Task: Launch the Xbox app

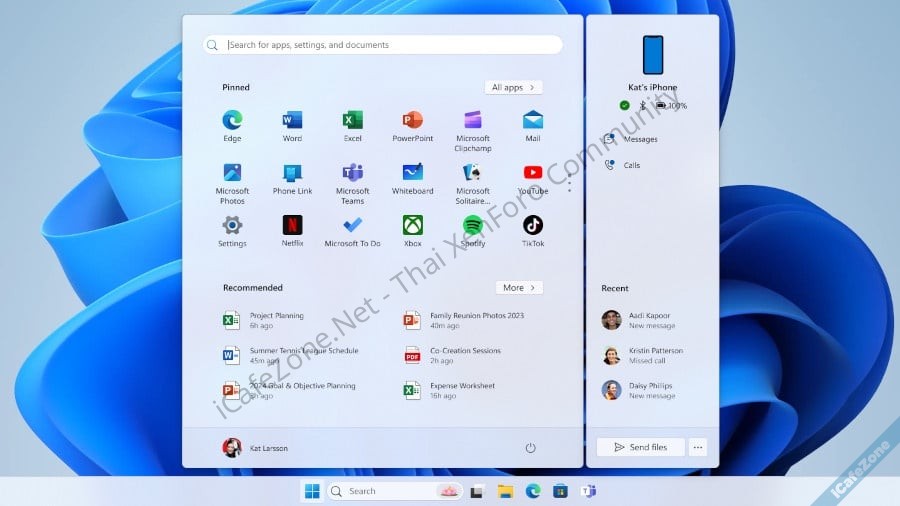Action: pyautogui.click(x=412, y=225)
